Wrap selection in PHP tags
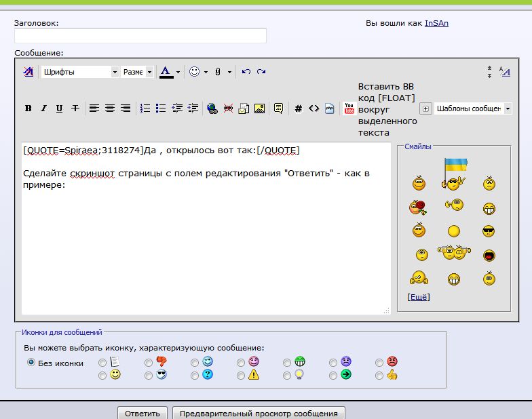This screenshot has height=419, width=532. point(330,108)
